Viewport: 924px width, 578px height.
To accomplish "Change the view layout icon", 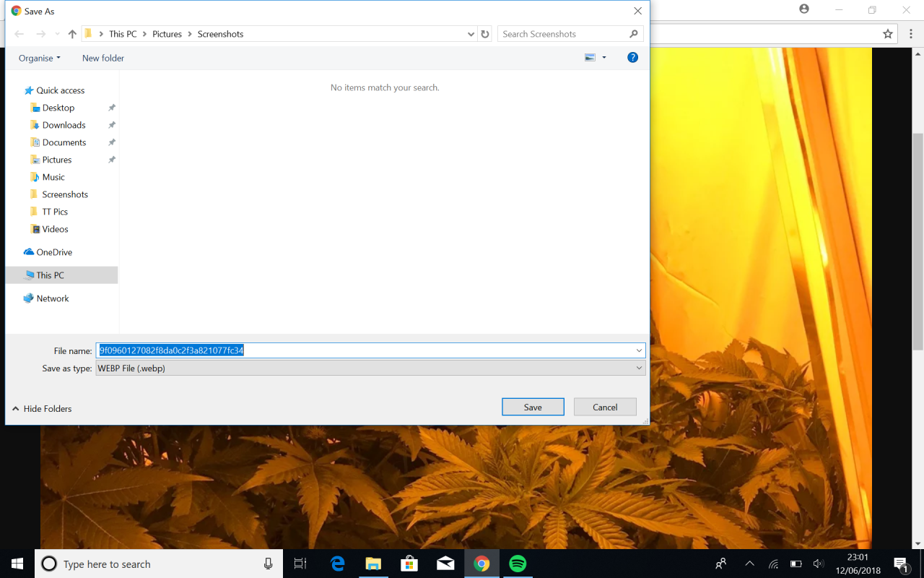I will (590, 58).
